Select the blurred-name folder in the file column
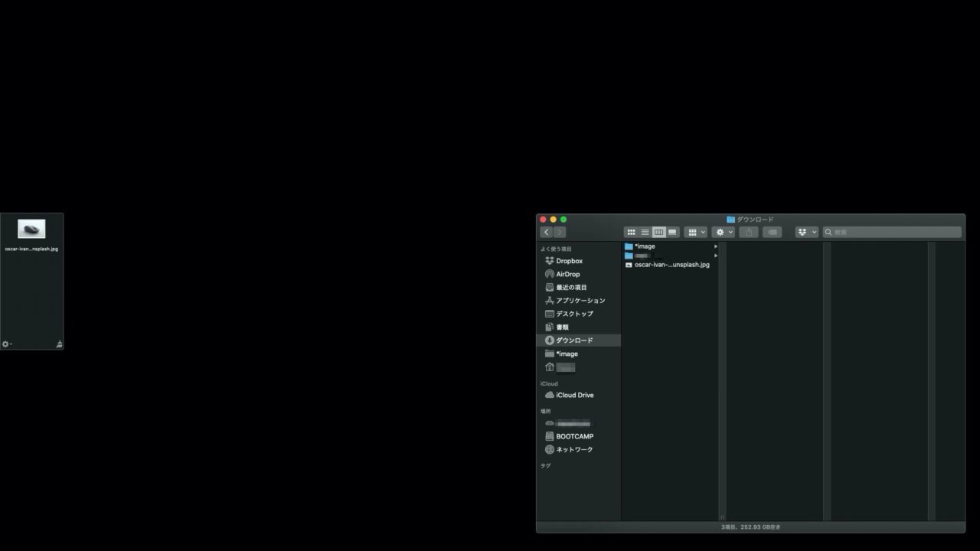Image resolution: width=980 pixels, height=551 pixels. (x=671, y=256)
